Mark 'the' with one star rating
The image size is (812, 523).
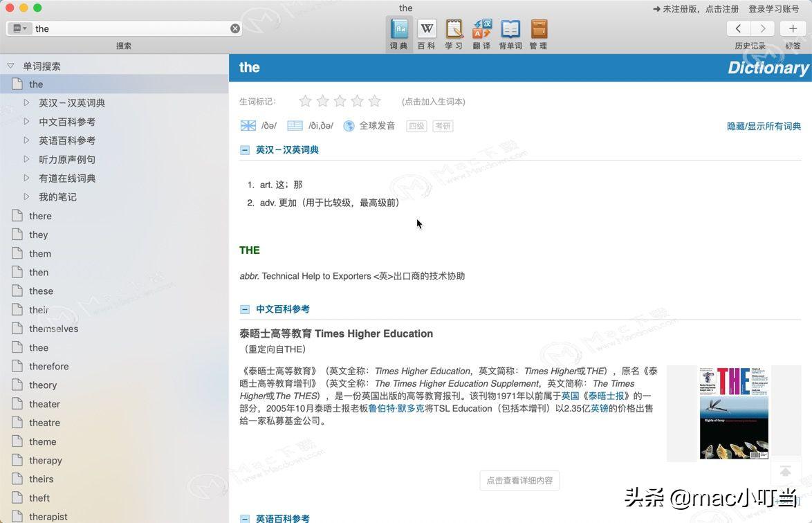[305, 100]
